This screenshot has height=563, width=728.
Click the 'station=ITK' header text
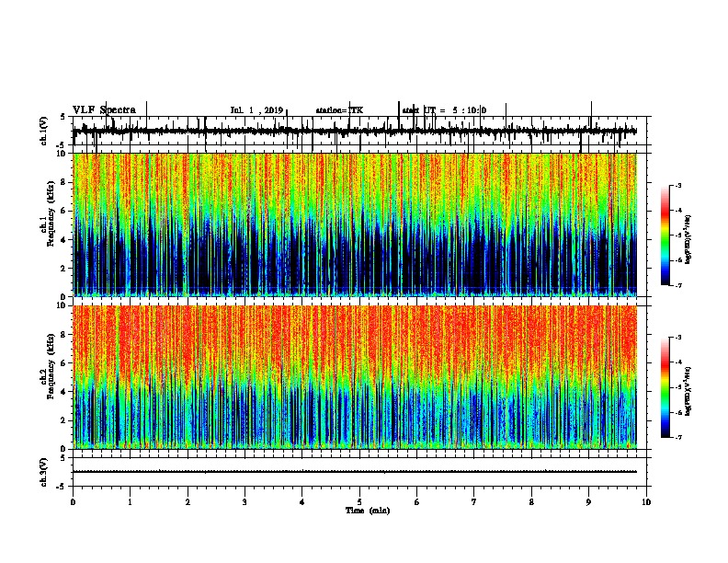click(339, 110)
